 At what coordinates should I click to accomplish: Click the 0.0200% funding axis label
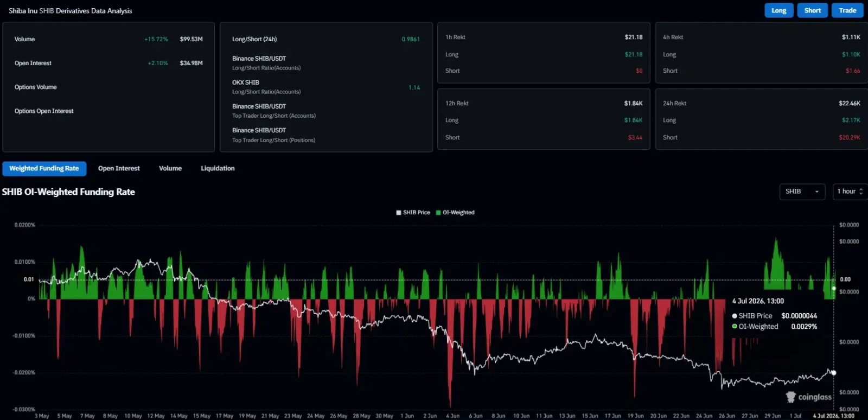[x=25, y=225]
